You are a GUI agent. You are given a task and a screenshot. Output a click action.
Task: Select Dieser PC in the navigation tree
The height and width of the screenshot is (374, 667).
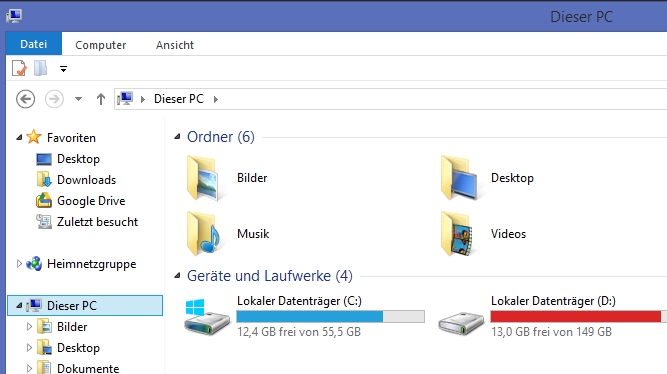coord(72,305)
